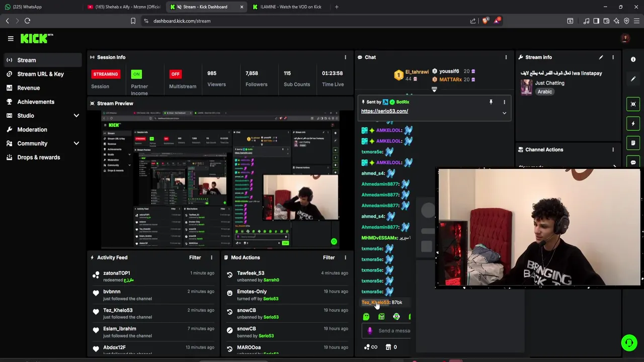The image size is (644, 362).
Task: Open Brave Leo AI icon
Action: (x=616, y=21)
